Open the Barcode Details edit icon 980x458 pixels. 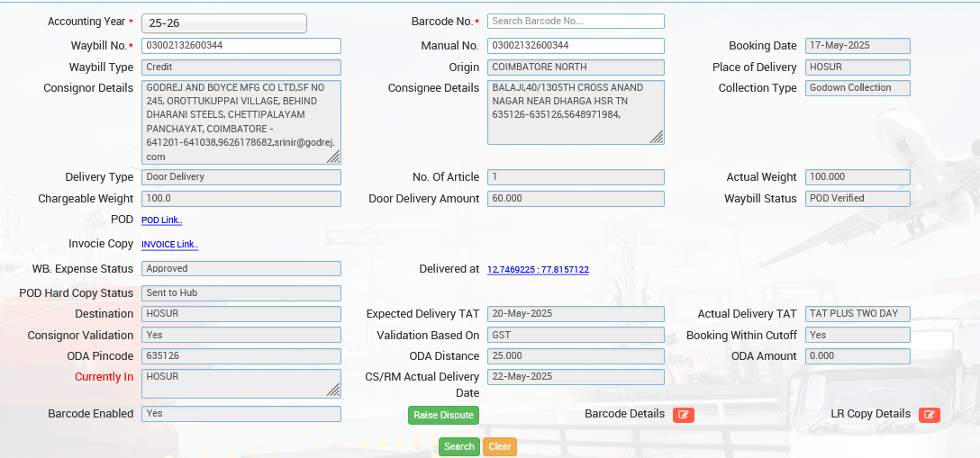[684, 415]
